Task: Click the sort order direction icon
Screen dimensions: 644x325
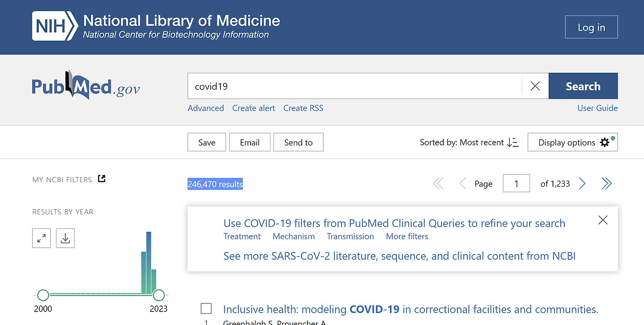Action: (x=513, y=142)
